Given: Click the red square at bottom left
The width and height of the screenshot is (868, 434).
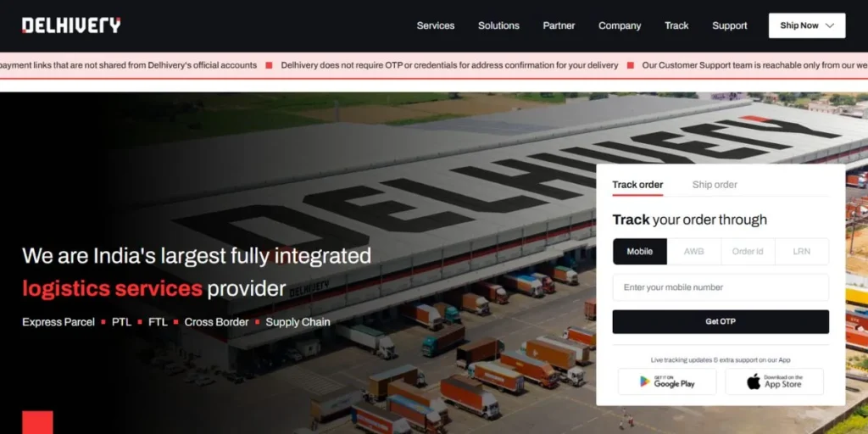Looking at the screenshot, I should click(37, 422).
